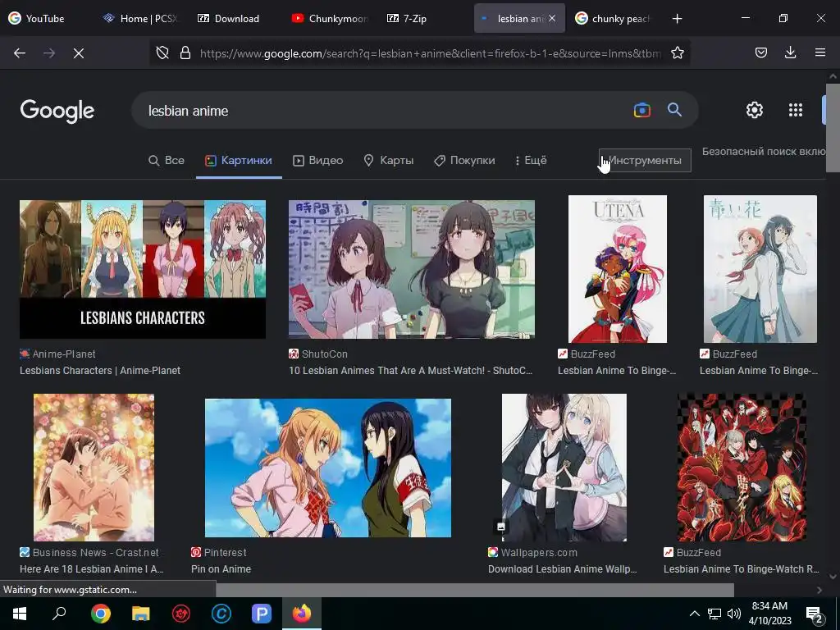This screenshot has width=840, height=630.
Task: Click the Firefox taskbar icon
Action: (x=302, y=614)
